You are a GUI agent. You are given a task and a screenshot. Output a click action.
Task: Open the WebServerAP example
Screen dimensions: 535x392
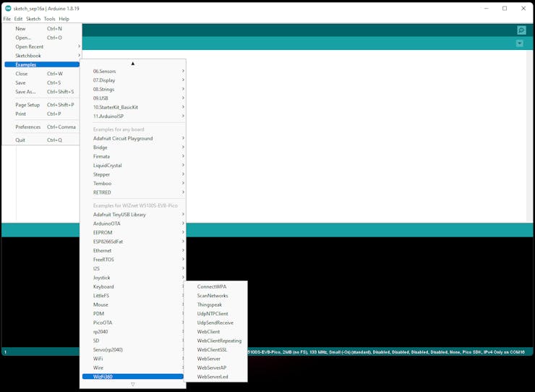pos(215,367)
